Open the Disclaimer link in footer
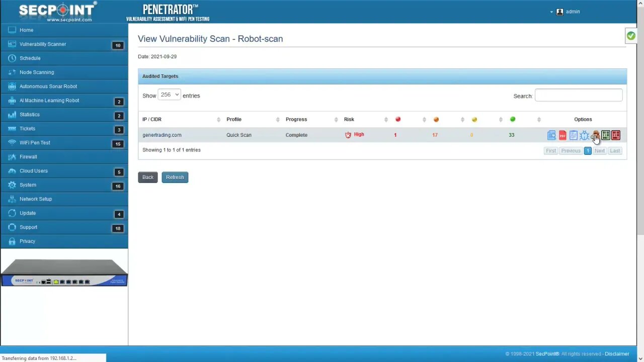This screenshot has height=362, width=644. (x=617, y=354)
